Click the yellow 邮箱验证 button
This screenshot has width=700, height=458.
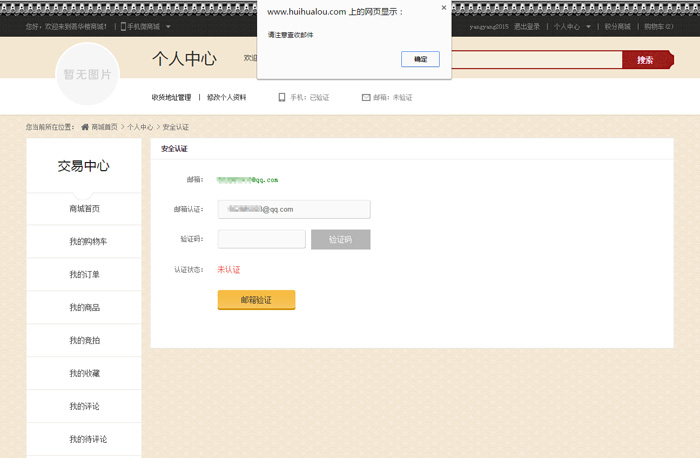[256, 300]
